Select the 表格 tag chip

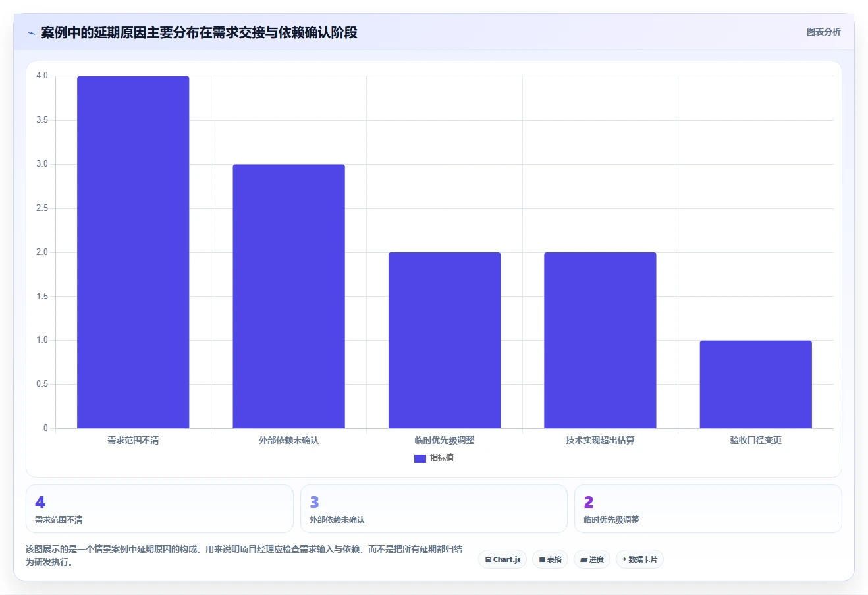550,559
